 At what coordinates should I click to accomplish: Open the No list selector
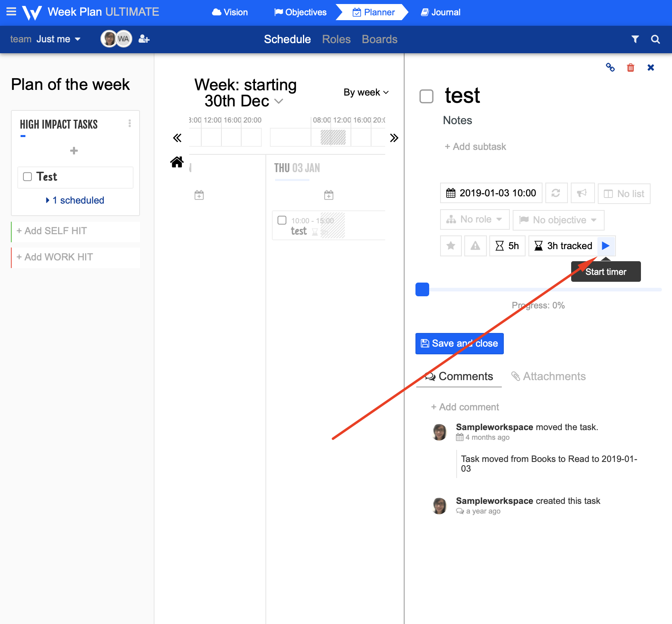point(624,193)
